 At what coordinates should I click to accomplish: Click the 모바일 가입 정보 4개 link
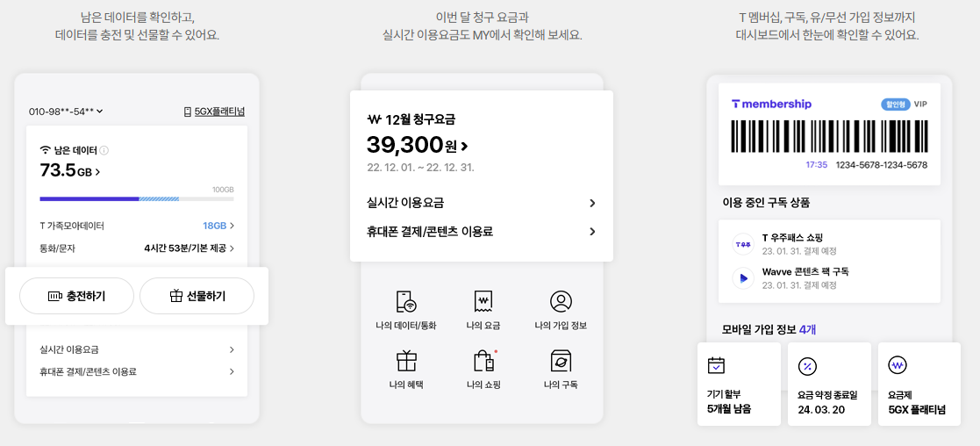pyautogui.click(x=769, y=329)
